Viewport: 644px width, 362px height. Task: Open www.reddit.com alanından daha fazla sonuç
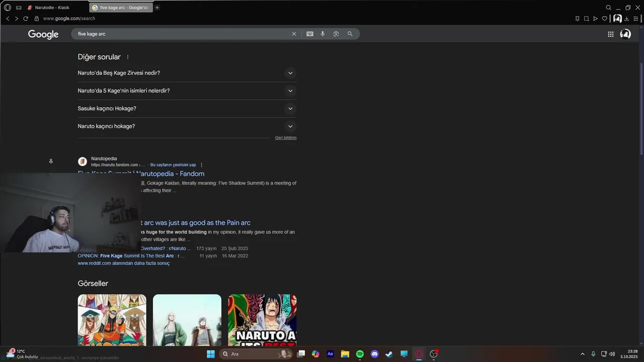click(x=124, y=263)
